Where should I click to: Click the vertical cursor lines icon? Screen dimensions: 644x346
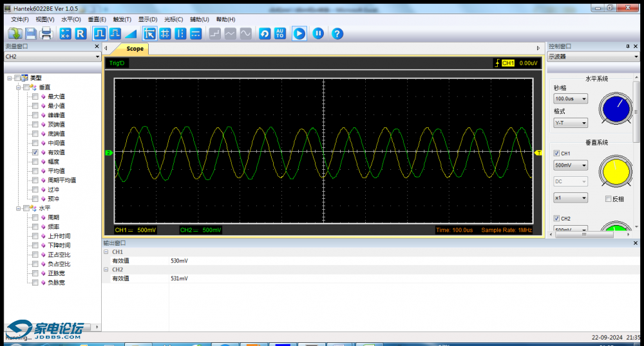pos(180,33)
